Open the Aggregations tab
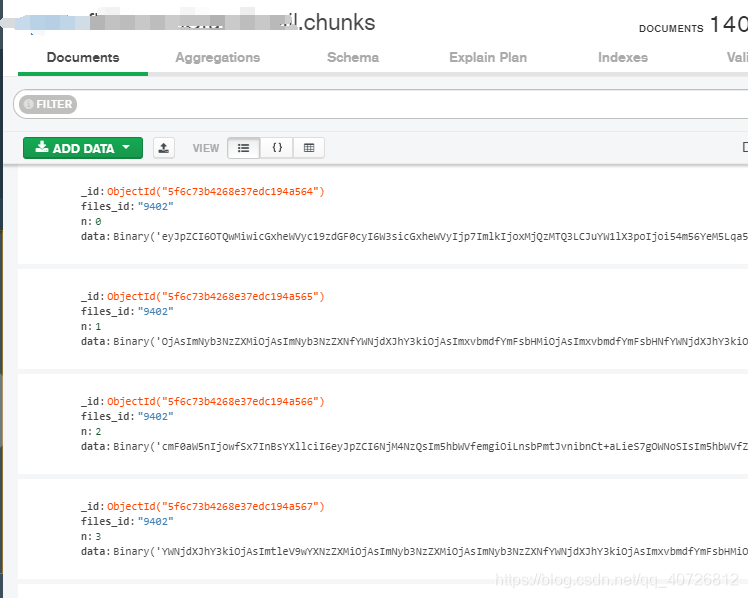 pyautogui.click(x=218, y=58)
